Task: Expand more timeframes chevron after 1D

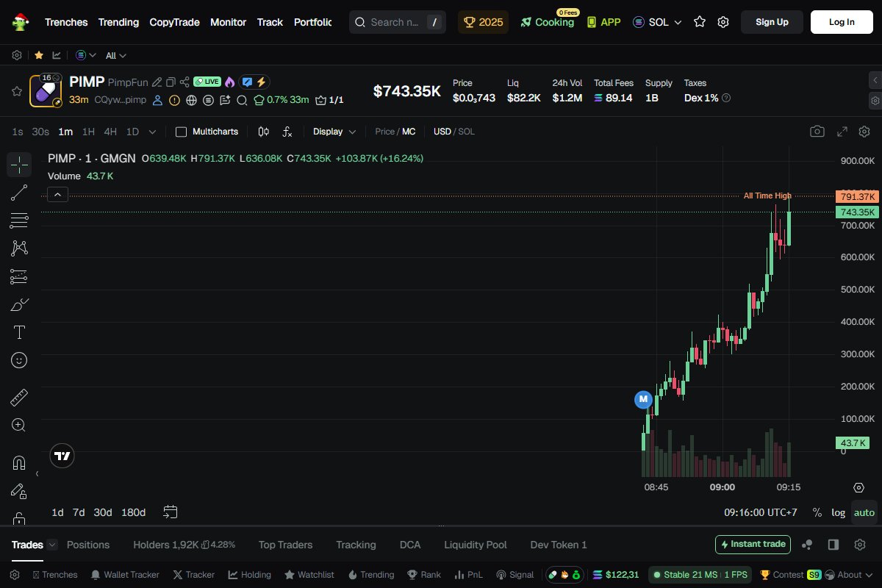Action: tap(152, 132)
